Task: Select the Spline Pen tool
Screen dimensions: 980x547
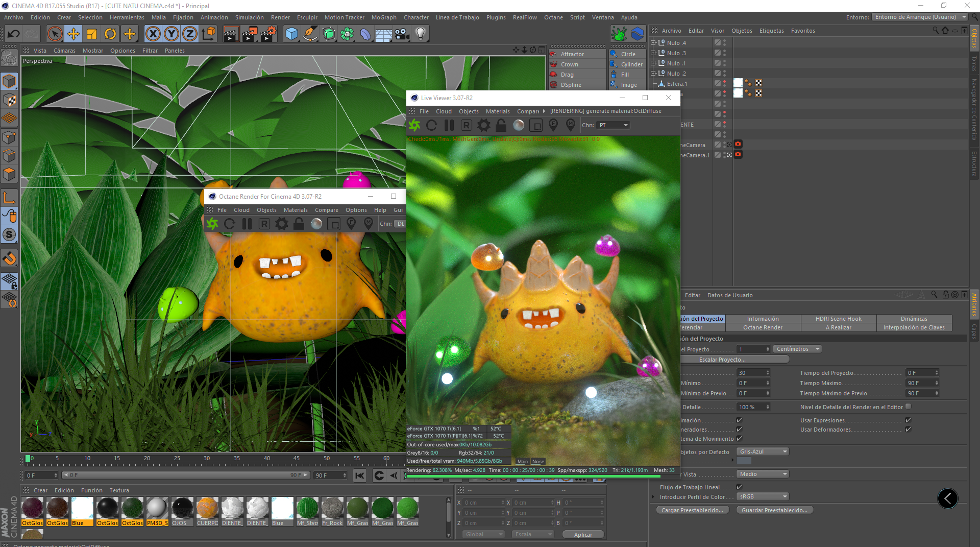Action: tap(310, 34)
